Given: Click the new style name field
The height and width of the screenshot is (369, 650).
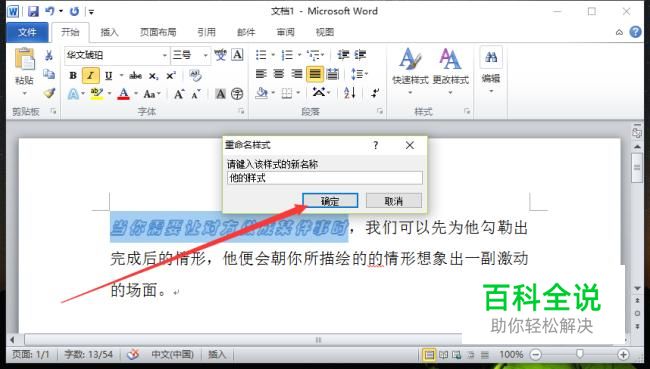Looking at the screenshot, I should click(325, 178).
